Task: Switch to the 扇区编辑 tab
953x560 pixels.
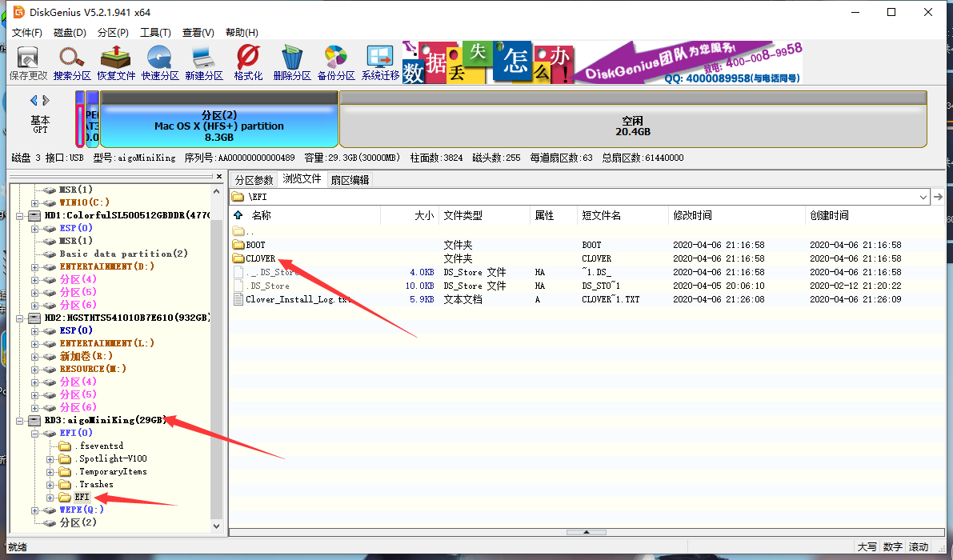Action: click(350, 180)
